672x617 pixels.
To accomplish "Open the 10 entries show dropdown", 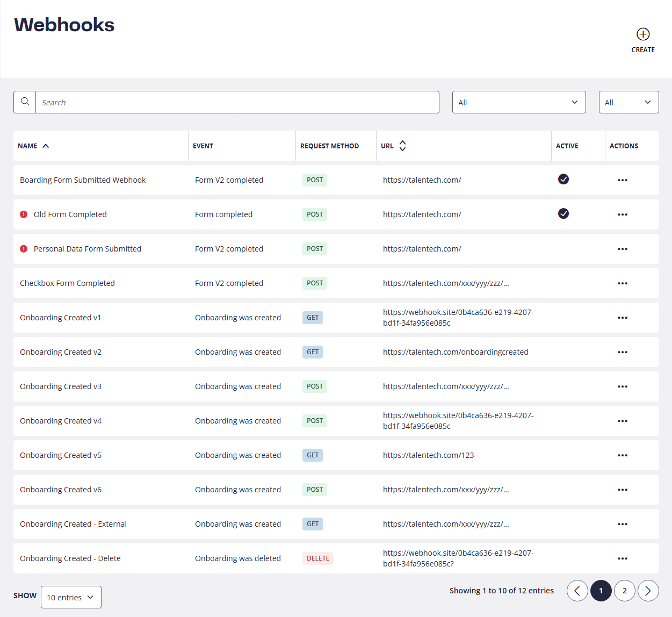I will point(71,597).
